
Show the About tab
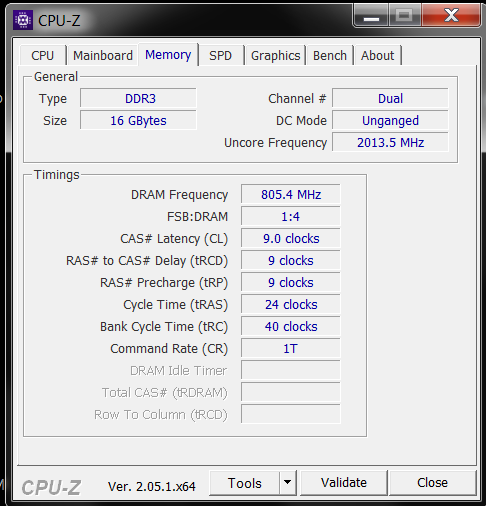378,55
